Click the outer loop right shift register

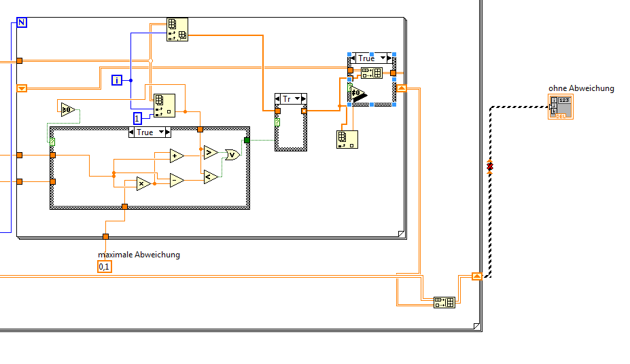coord(477,276)
